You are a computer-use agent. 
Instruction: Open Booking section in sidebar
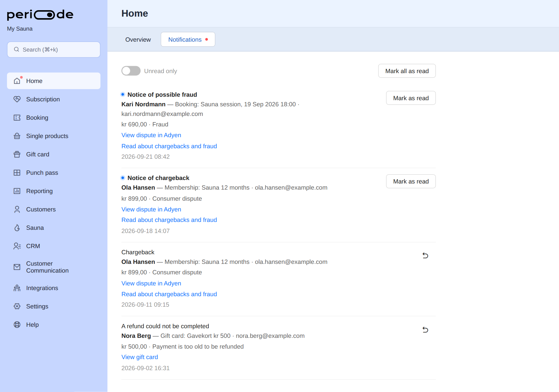tap(54, 118)
